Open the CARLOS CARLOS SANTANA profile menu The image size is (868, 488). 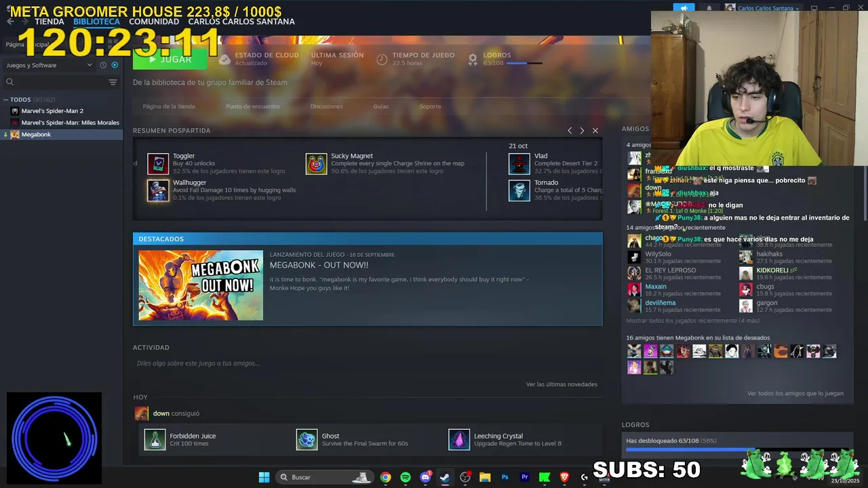tap(241, 21)
